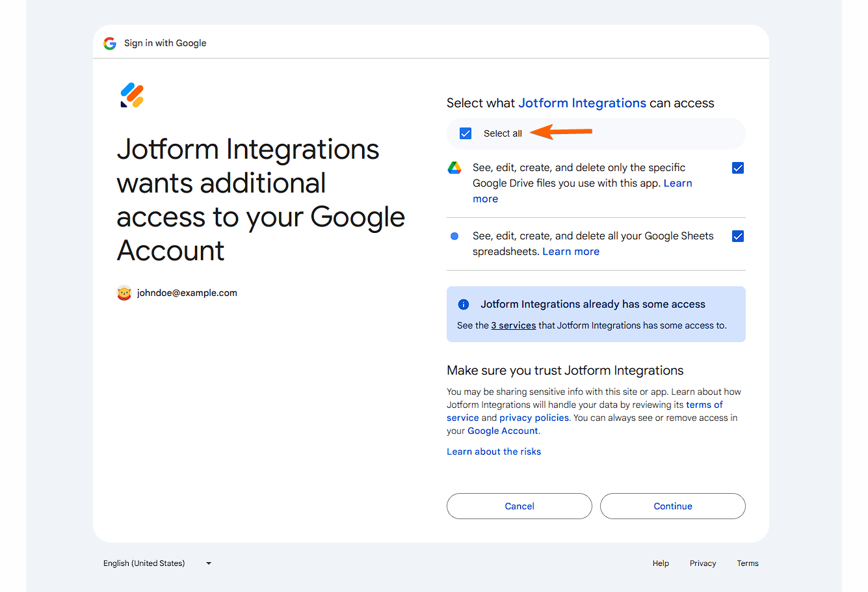Uncheck the Google Drive files permission checkbox
This screenshot has width=868, height=592.
click(738, 168)
